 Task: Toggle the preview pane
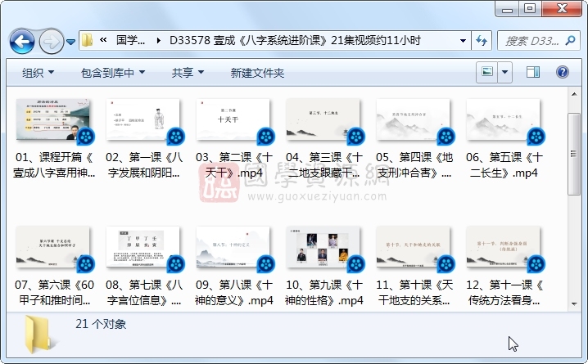point(533,72)
